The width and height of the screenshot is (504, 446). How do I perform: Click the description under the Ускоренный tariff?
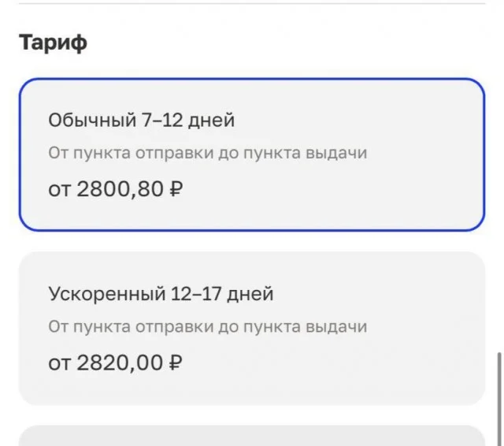208,326
